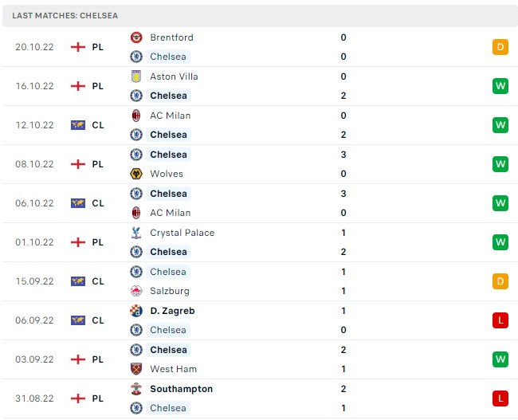Click the PL label for 01.10.22 match
Image resolution: width=518 pixels, height=420 pixels.
coord(98,242)
